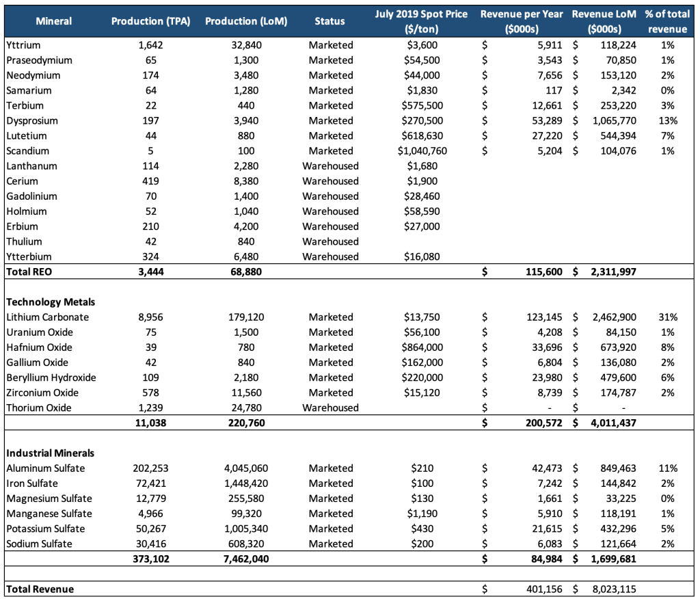The height and width of the screenshot is (599, 700).
Task: Select the Total Revenue row label
Action: click(40, 589)
